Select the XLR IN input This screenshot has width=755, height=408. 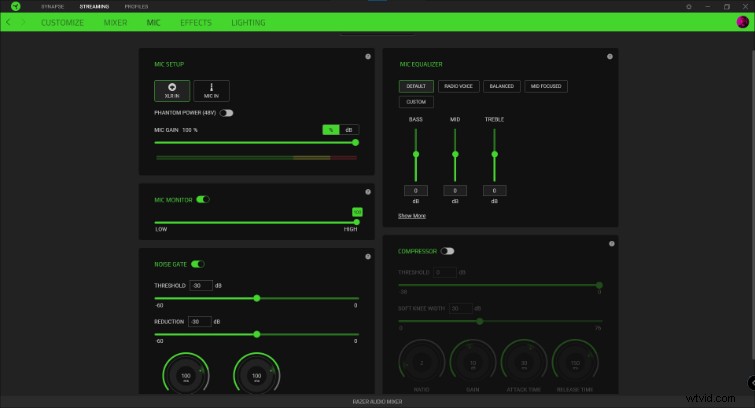pos(172,91)
